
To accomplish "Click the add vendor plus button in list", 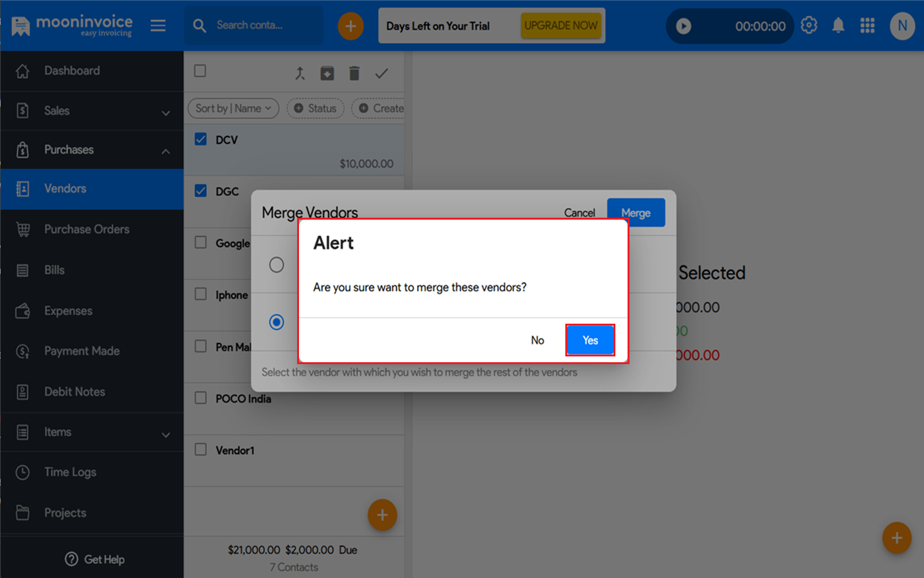I will (x=382, y=514).
